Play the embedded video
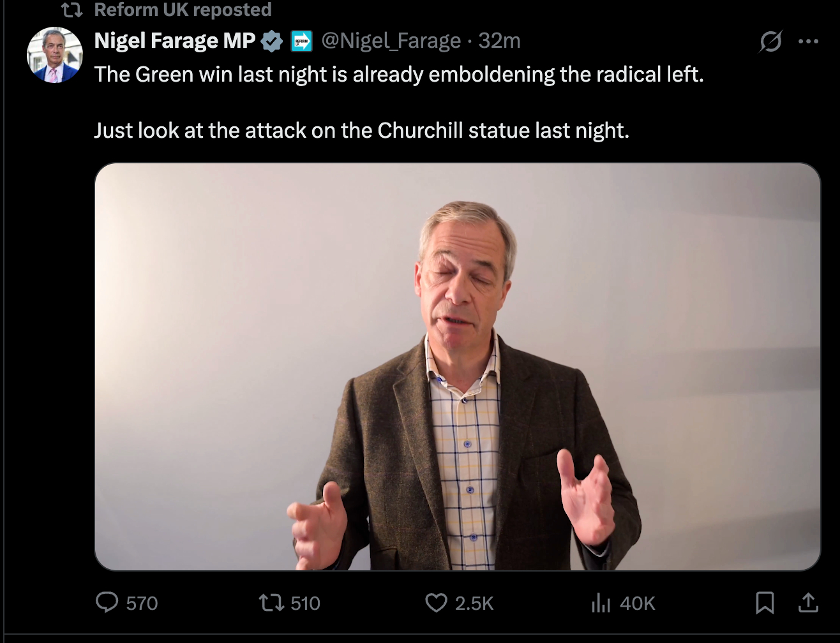840x643 pixels. (x=457, y=366)
